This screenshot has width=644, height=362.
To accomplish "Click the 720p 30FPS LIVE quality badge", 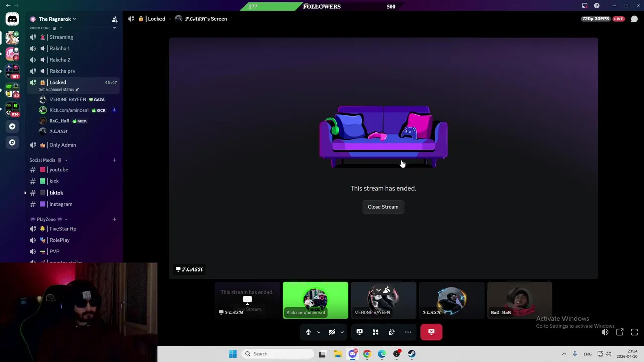I will coord(603,19).
